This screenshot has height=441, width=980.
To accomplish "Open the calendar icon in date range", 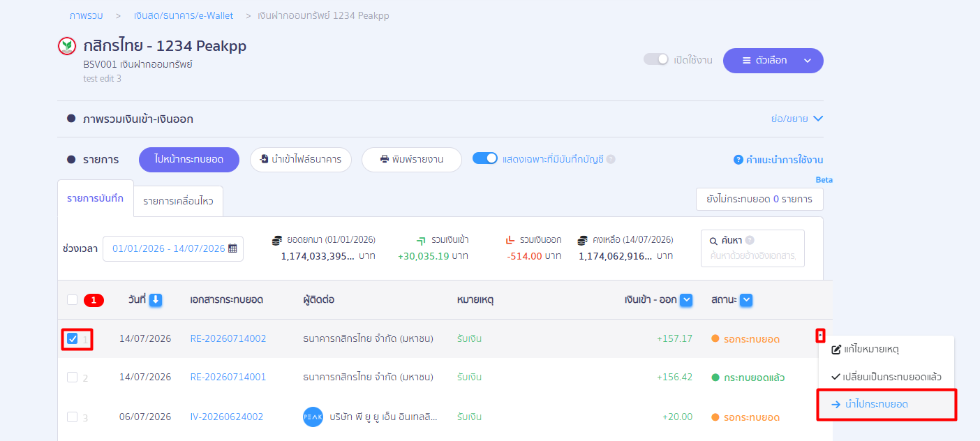I will click(x=232, y=248).
